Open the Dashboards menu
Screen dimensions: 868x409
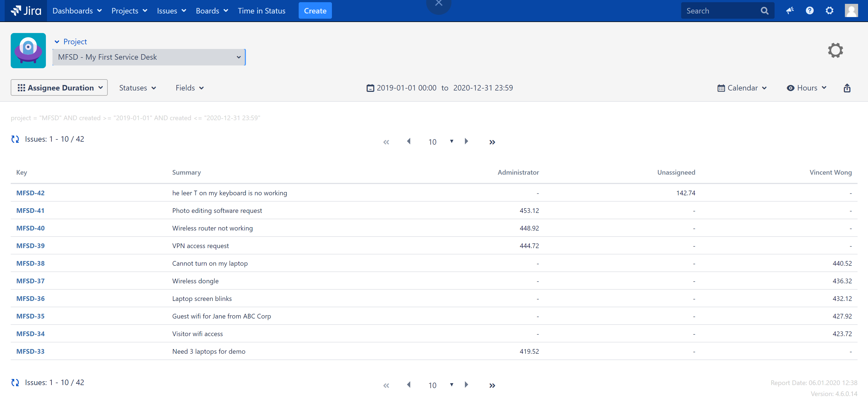pos(77,11)
